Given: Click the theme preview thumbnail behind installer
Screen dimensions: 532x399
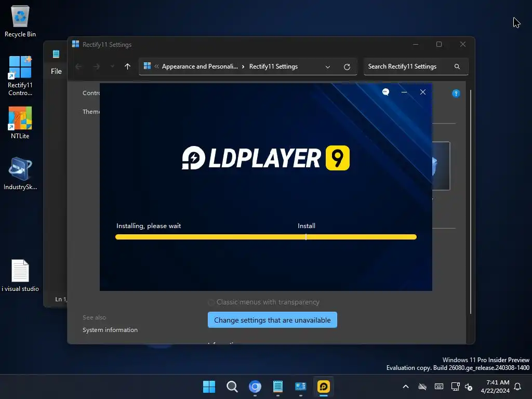Looking at the screenshot, I should pos(441,166).
